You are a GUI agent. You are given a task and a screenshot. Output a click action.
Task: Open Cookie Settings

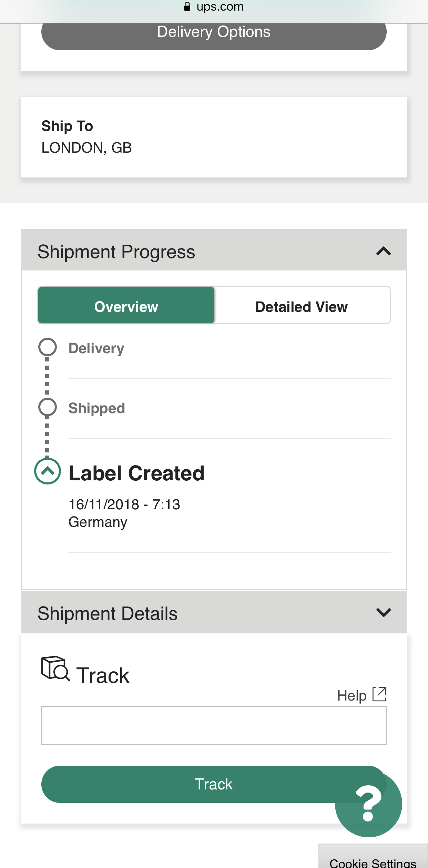pos(373,861)
